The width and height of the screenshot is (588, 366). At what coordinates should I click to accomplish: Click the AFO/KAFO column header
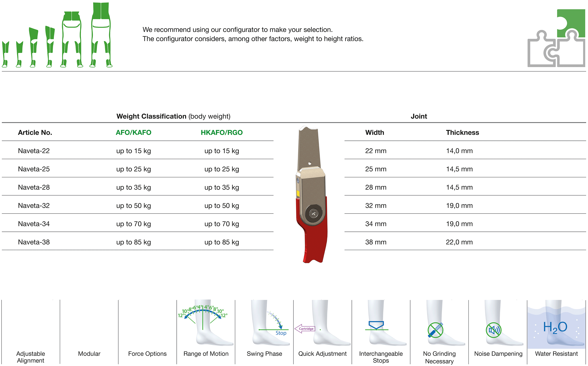133,132
